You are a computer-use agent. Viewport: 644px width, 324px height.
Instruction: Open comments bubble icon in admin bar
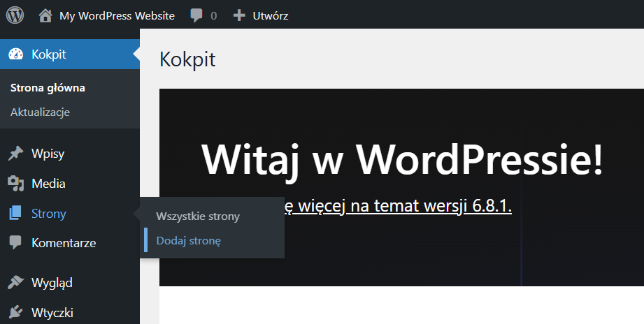(196, 15)
